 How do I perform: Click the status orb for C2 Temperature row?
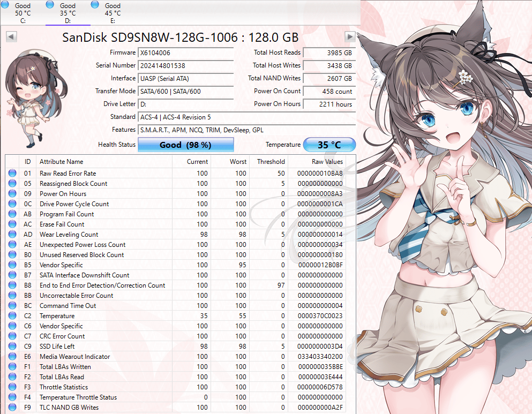point(12,315)
